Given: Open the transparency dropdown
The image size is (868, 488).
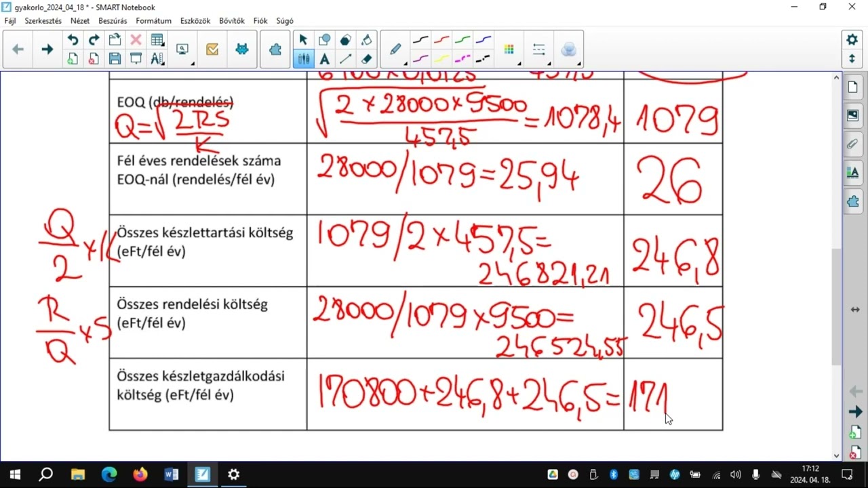Looking at the screenshot, I should pos(568,49).
